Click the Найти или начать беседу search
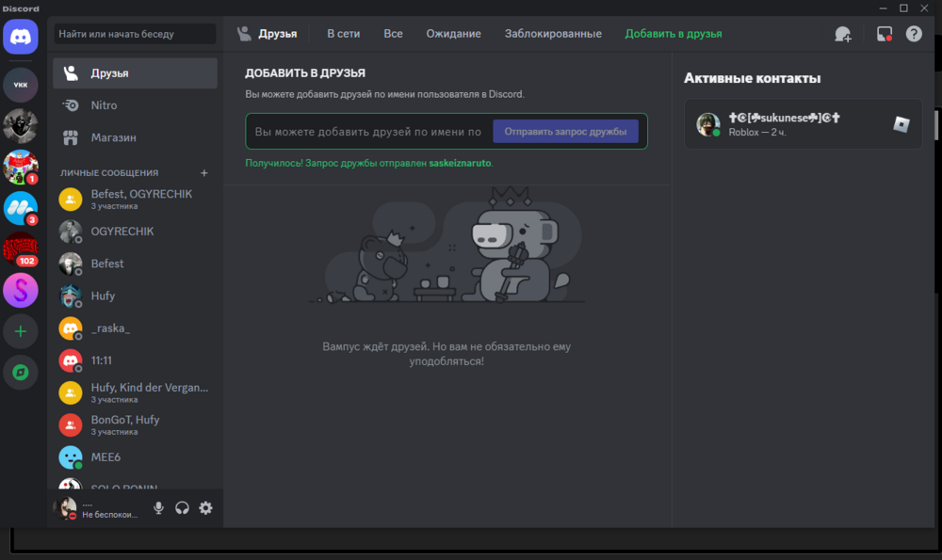The height and width of the screenshot is (560, 942). 135,34
